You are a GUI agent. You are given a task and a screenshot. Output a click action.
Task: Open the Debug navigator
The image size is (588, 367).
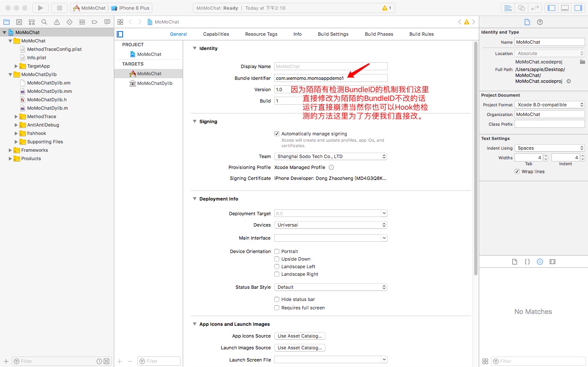82,22
